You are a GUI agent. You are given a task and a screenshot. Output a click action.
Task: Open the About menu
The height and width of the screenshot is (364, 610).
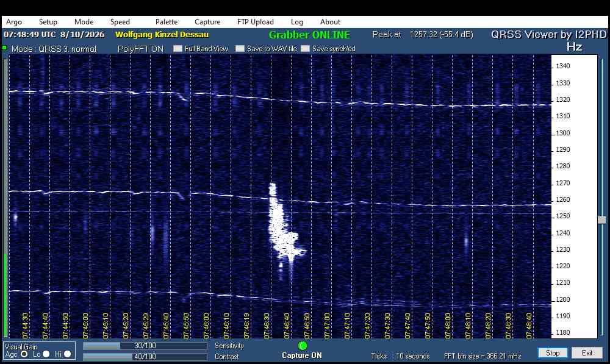(x=330, y=22)
